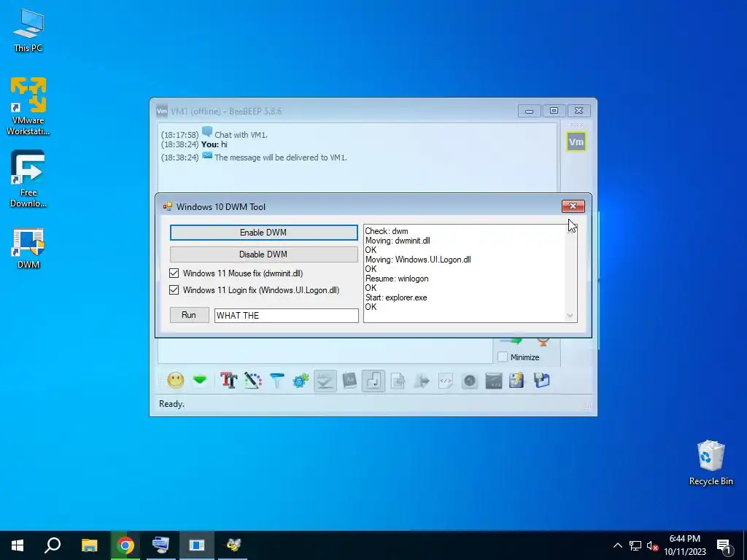Maximize the BeeBEEP window

(x=554, y=111)
